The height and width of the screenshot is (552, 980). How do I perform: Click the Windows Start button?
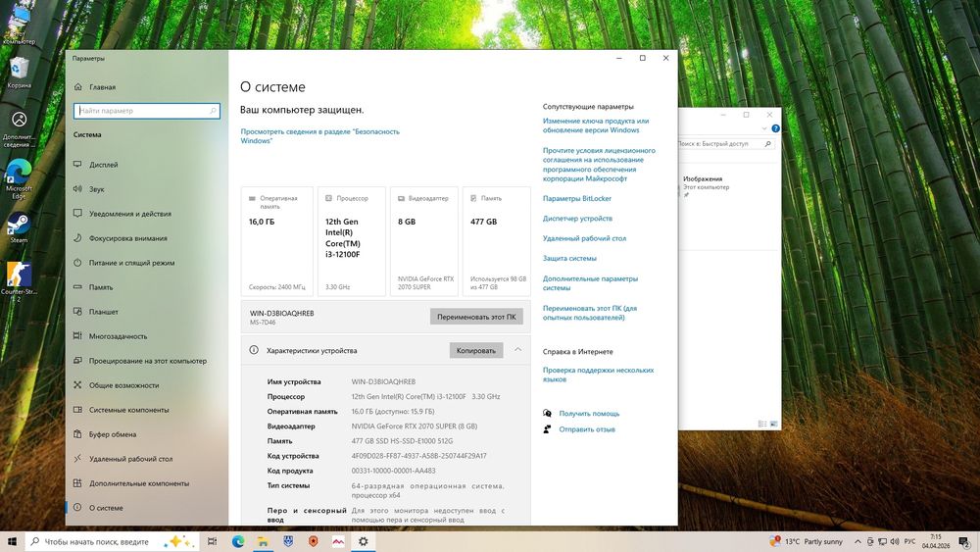coord(12,541)
